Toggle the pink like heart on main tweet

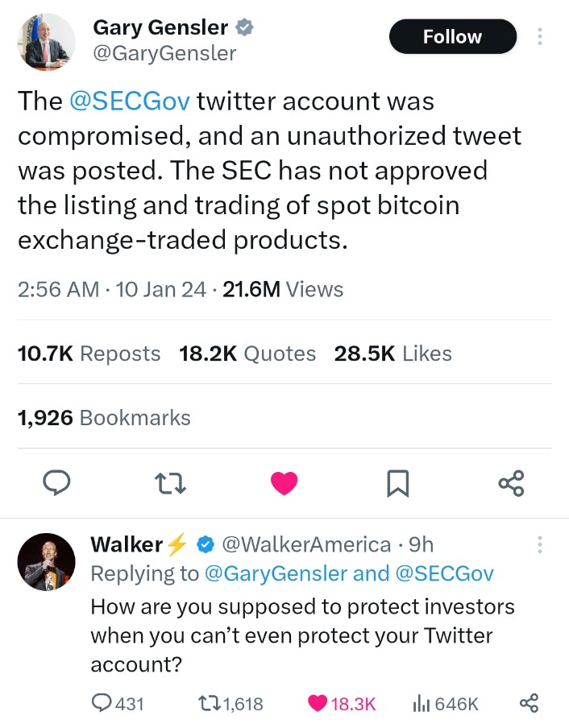284,482
